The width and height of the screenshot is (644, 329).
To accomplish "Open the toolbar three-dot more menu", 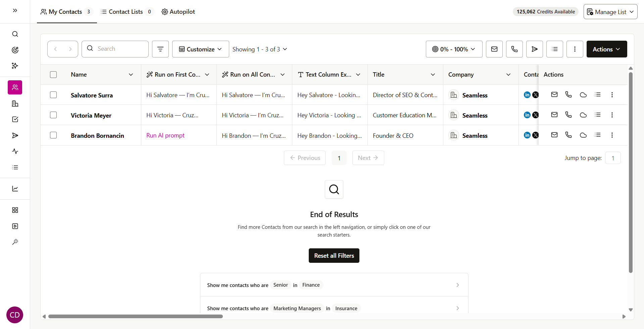I will click(x=575, y=49).
